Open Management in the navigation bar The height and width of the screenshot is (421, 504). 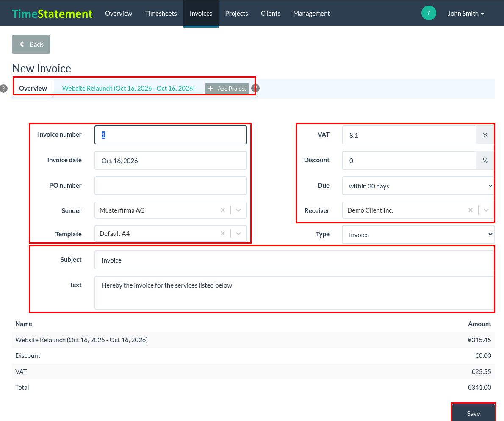coord(311,14)
